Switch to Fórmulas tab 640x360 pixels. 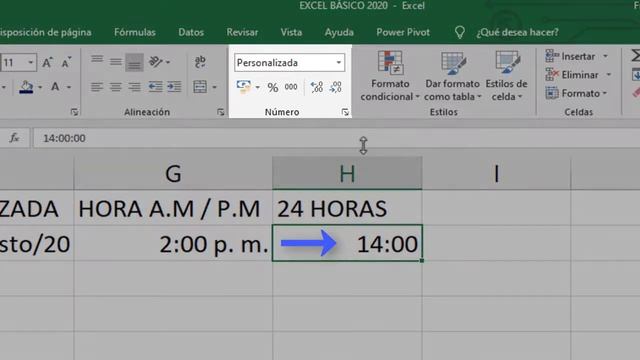(135, 32)
